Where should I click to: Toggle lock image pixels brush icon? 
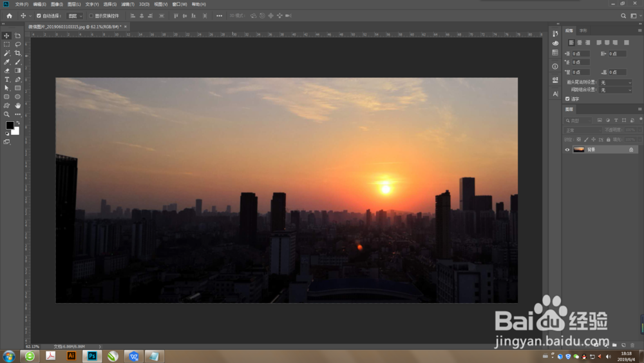click(586, 140)
